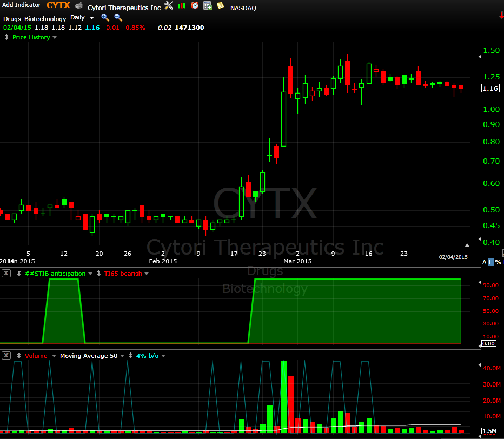Toggle the L logarithmic scale button
Image resolution: width=504 pixels, height=439 pixels.
[490, 262]
